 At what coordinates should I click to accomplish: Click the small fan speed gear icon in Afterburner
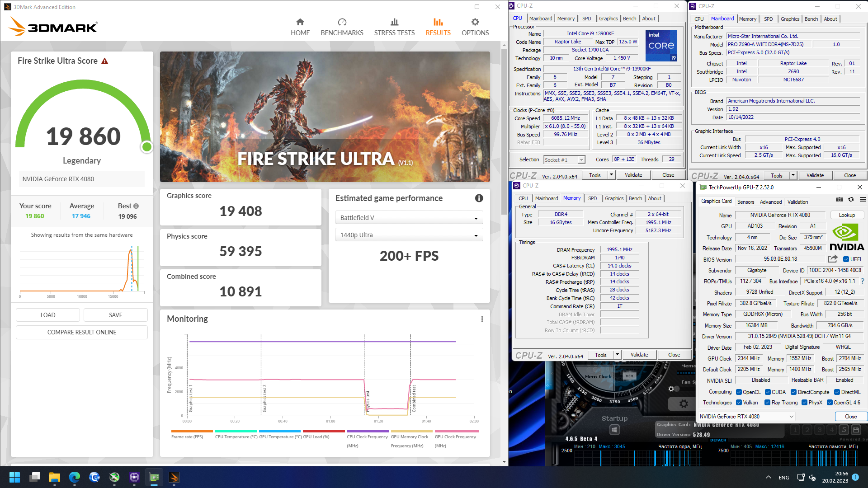[x=671, y=389]
